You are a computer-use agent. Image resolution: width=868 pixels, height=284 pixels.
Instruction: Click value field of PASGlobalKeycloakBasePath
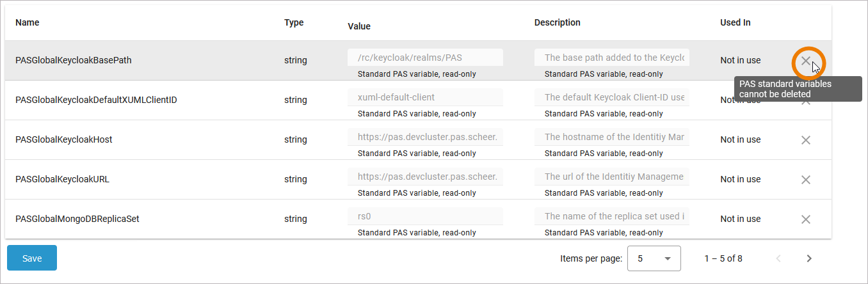(x=425, y=58)
